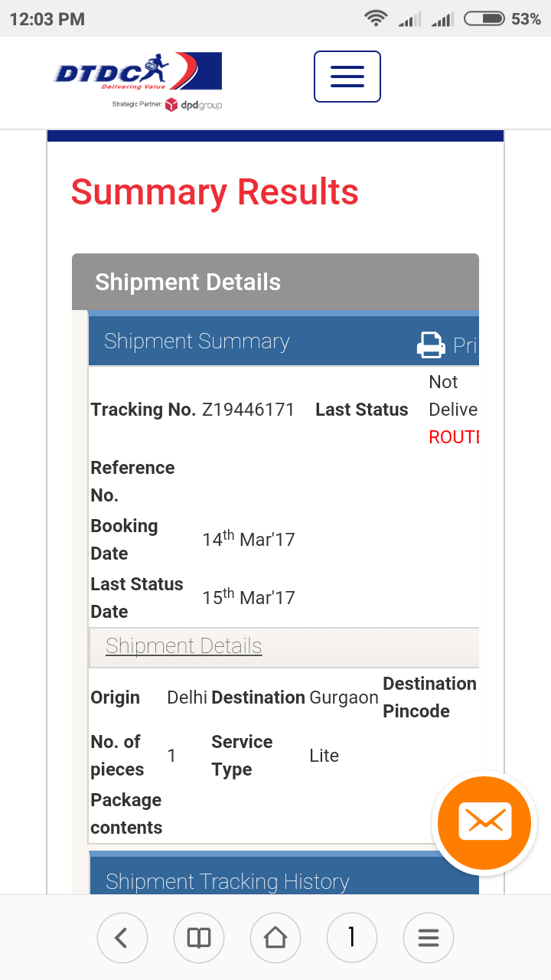
Task: Go back with browser back arrow
Action: [122, 937]
